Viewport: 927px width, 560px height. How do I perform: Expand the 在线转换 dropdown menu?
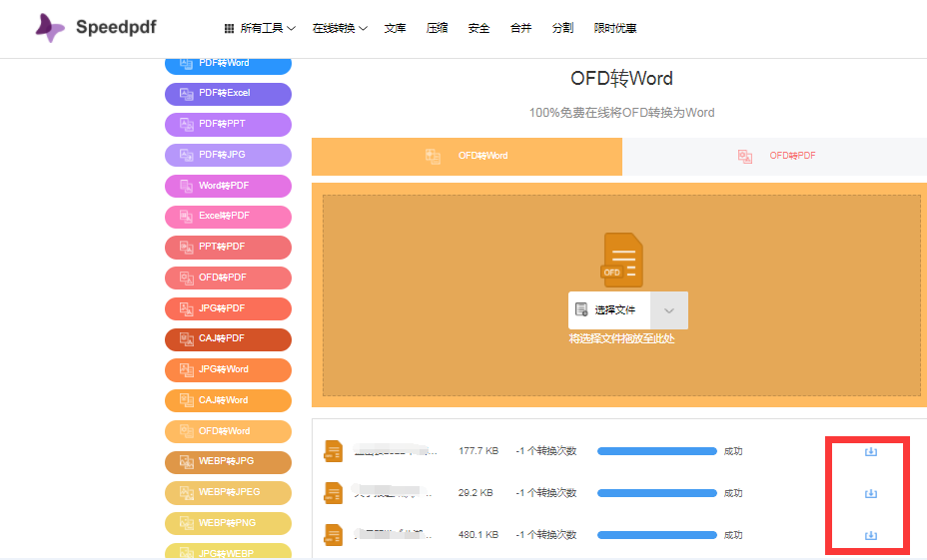click(x=340, y=28)
